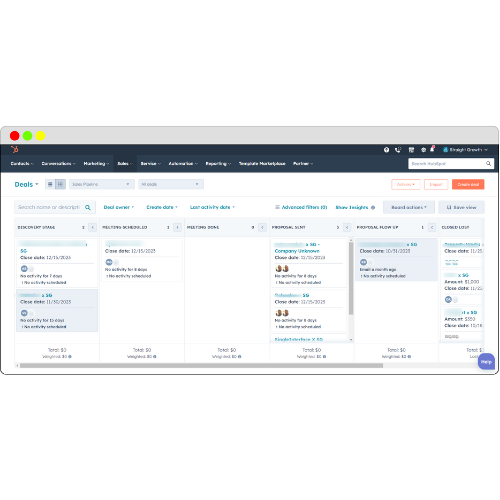The width and height of the screenshot is (500, 500).
Task: Collapse the Discovery Stage column
Action: click(93, 227)
